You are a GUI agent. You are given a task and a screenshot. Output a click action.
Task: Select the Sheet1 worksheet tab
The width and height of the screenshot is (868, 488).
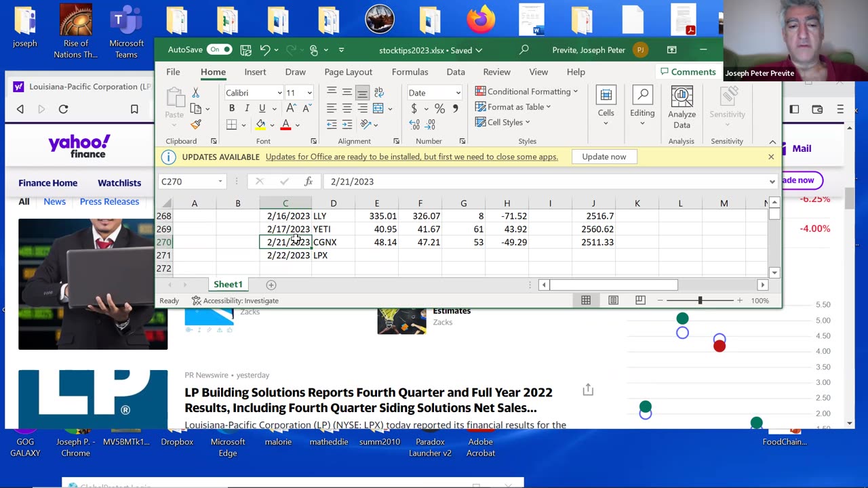(x=228, y=285)
